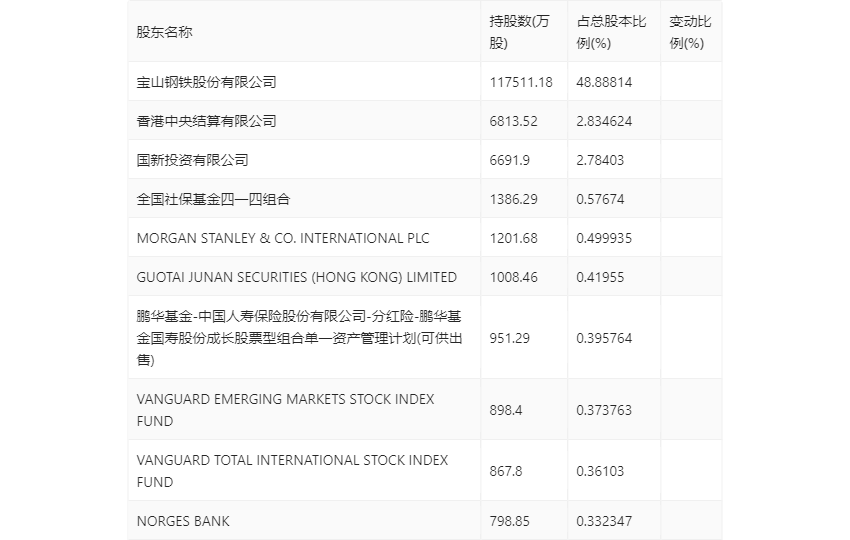
Task: Click the value 951.29
Action: (x=510, y=338)
